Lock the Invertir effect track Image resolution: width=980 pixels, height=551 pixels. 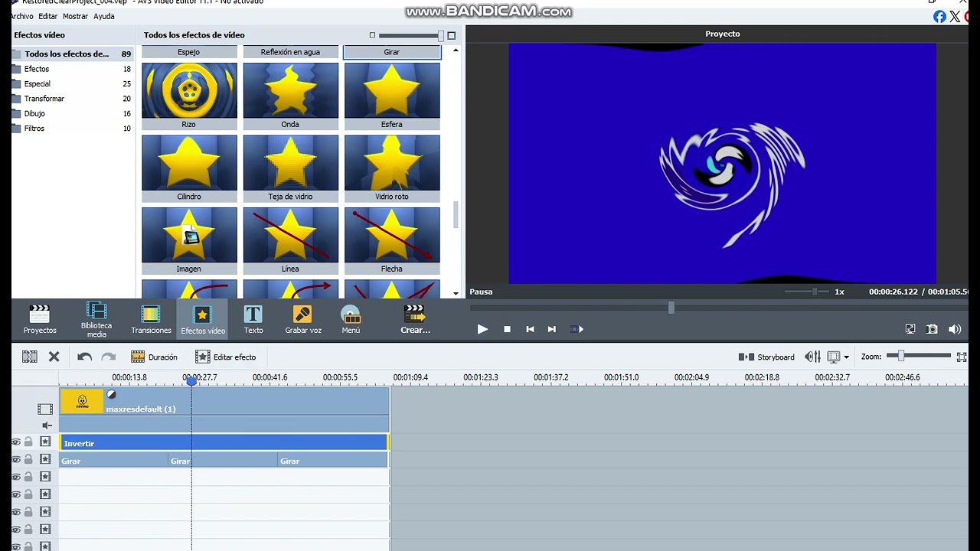pyautogui.click(x=28, y=442)
